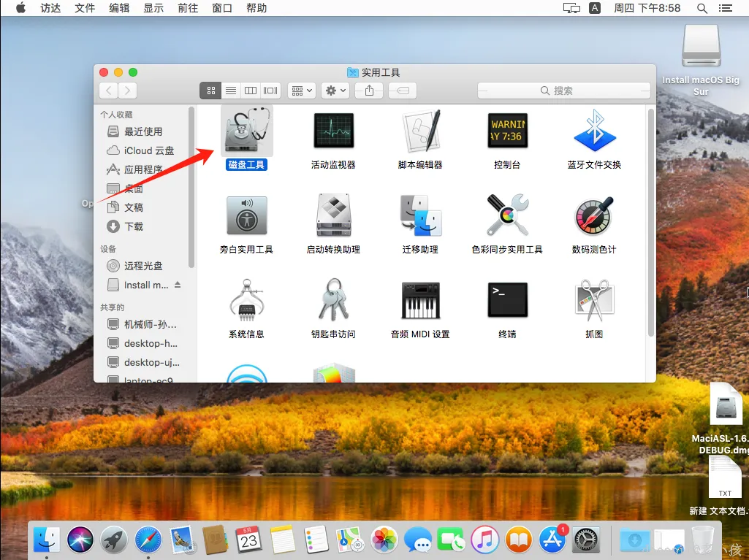Switch to Cover Flow view in toolbar

(x=271, y=91)
